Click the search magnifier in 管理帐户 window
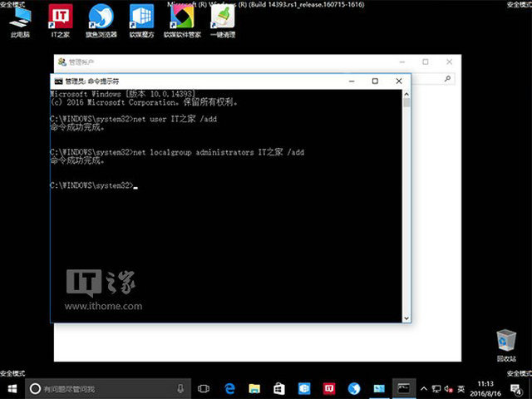The height and width of the screenshot is (399, 532). [447, 79]
